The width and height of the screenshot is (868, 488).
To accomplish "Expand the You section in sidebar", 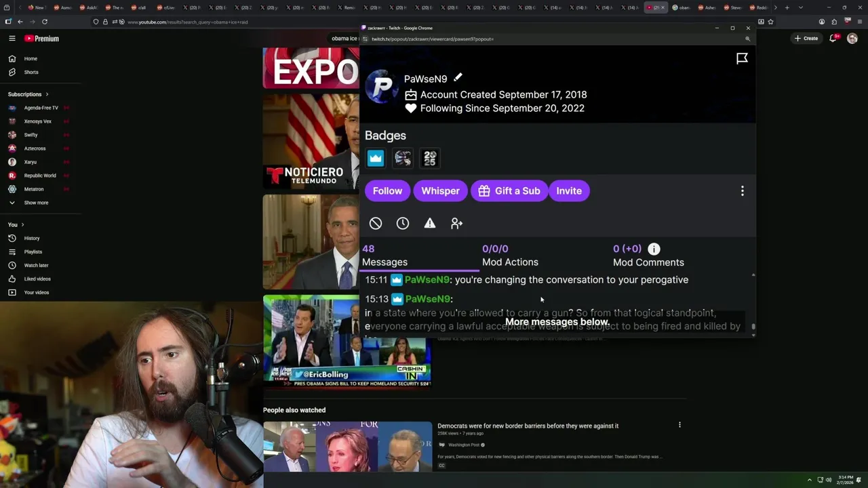I will point(22,224).
